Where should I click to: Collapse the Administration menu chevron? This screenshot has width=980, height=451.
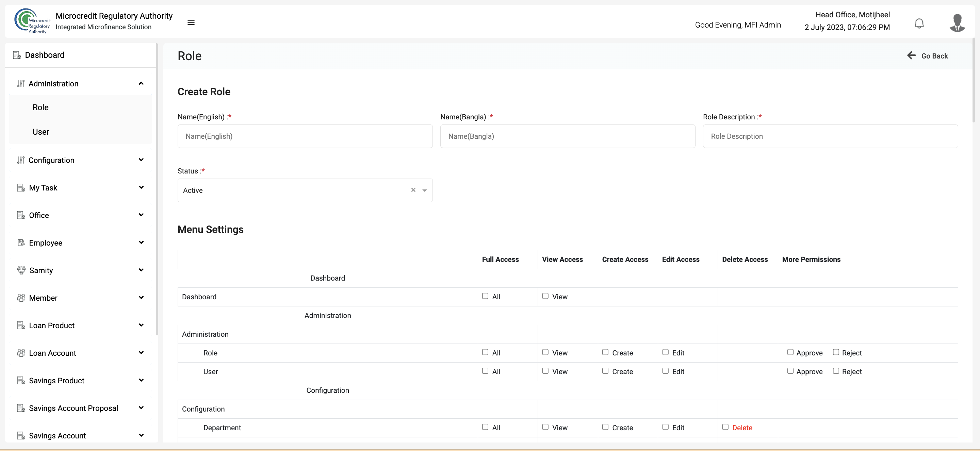(141, 83)
